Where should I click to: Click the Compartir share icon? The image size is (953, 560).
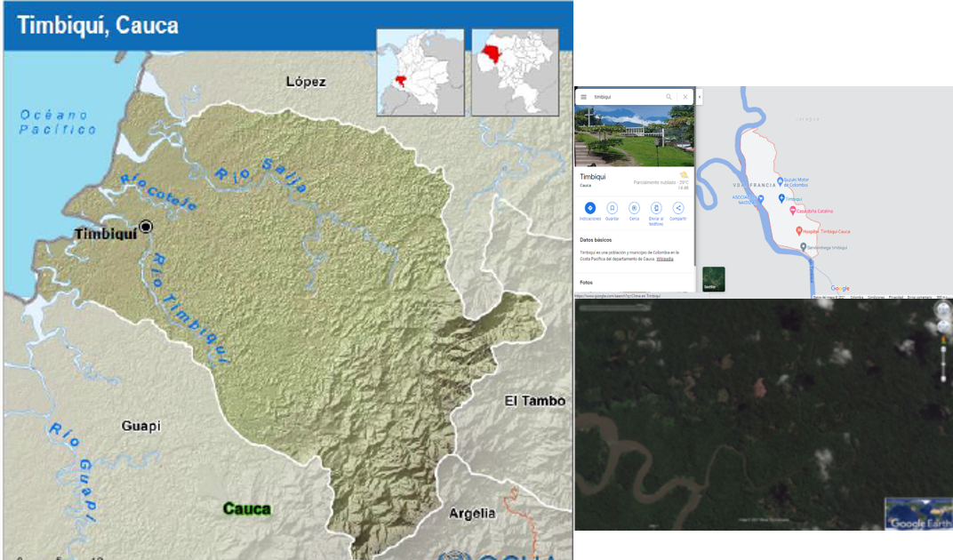pos(677,207)
